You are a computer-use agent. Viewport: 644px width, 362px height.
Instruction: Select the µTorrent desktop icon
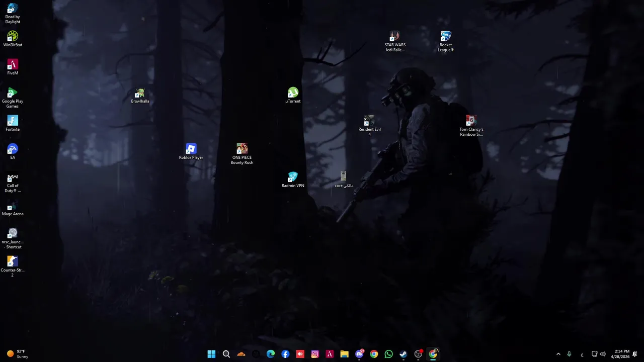pyautogui.click(x=293, y=96)
